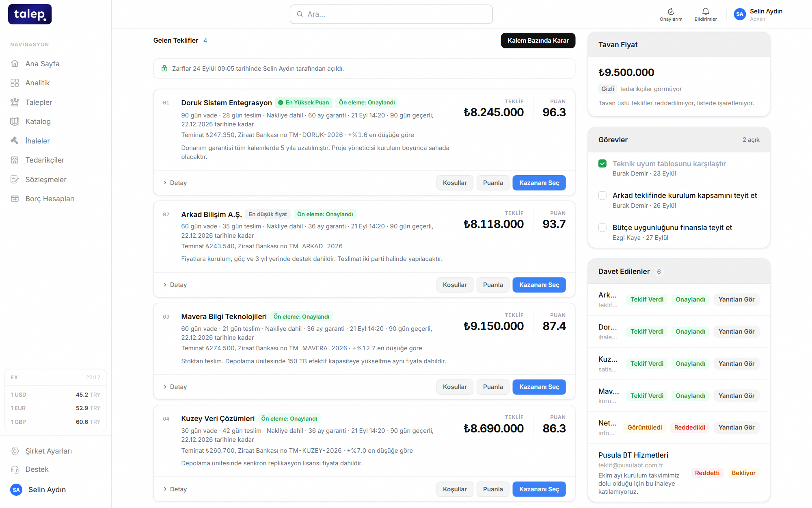Screen dimensions: 812x508
Task: Open Yanıtları Gör for Dor... invitee
Action: [736, 332]
